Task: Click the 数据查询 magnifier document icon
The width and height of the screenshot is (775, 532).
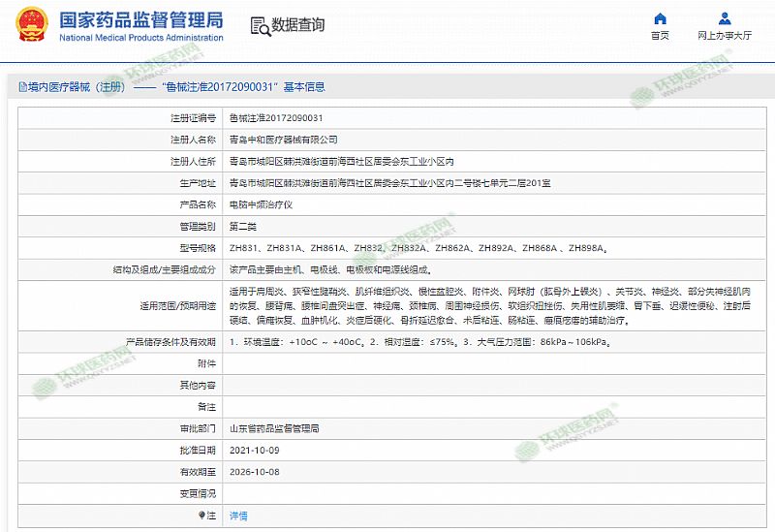Action: [260, 26]
